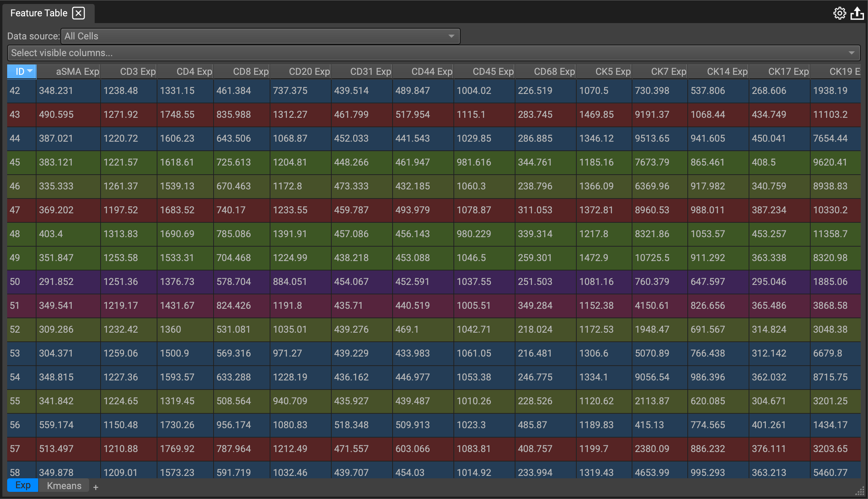Expand the Select visible columns dropdown

pyautogui.click(x=434, y=53)
